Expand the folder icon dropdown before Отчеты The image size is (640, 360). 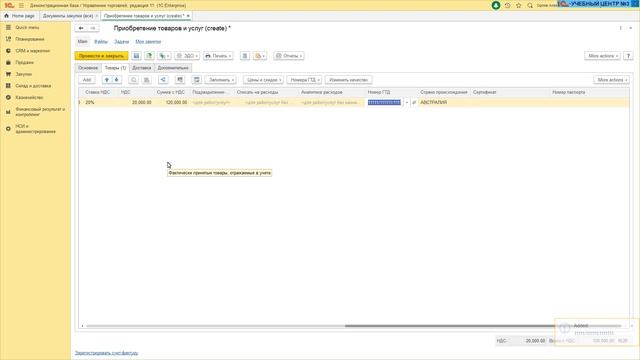click(x=260, y=56)
